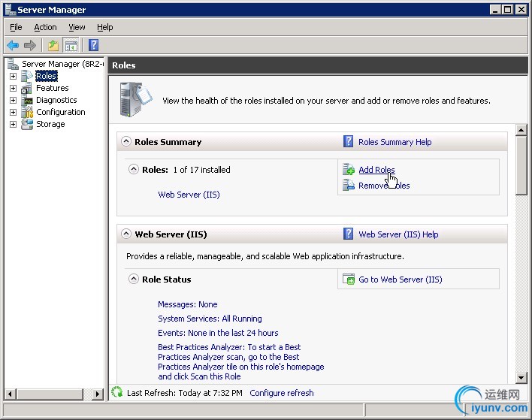Expand the Roles tree node
The image size is (532, 420).
click(13, 76)
